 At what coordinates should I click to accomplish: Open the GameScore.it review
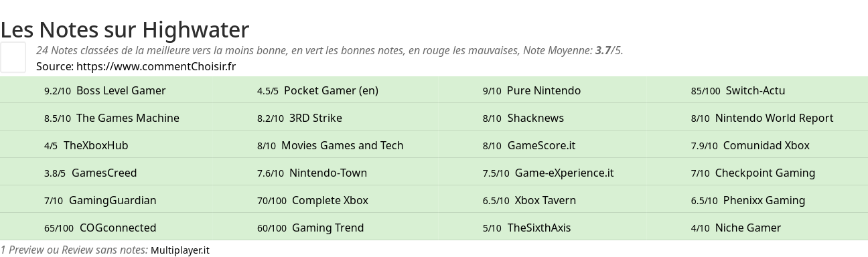click(x=541, y=145)
